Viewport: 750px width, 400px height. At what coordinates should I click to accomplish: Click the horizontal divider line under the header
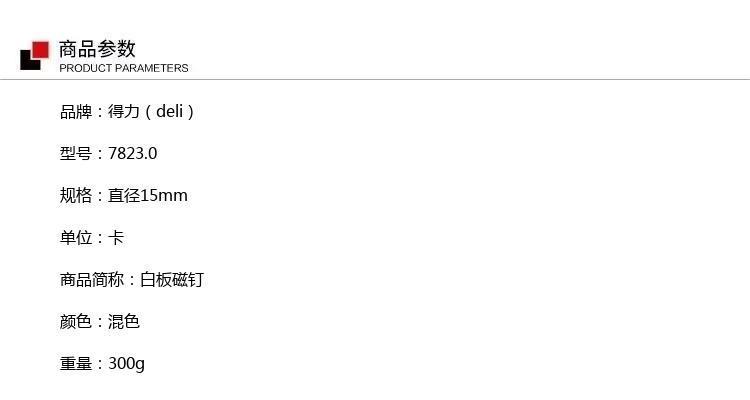point(375,79)
